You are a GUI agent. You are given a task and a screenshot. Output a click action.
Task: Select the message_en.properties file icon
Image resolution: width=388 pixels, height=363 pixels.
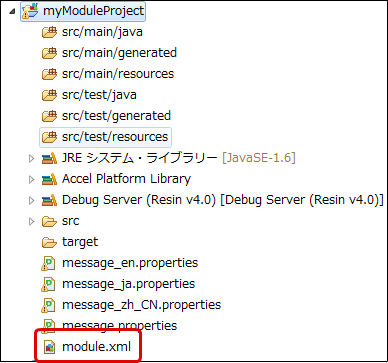pos(48,264)
